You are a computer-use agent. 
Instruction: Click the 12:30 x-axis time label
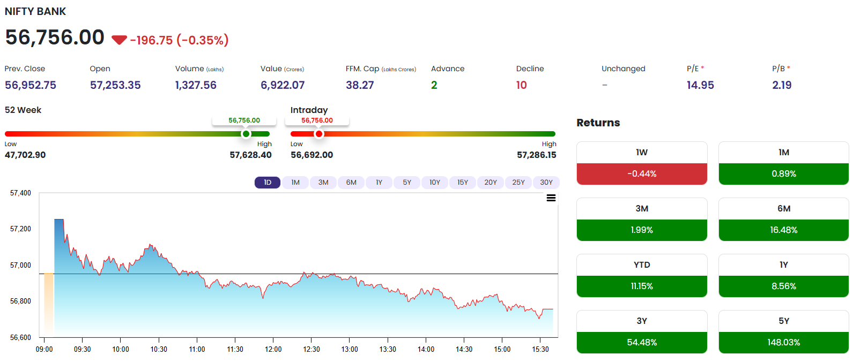pos(311,349)
